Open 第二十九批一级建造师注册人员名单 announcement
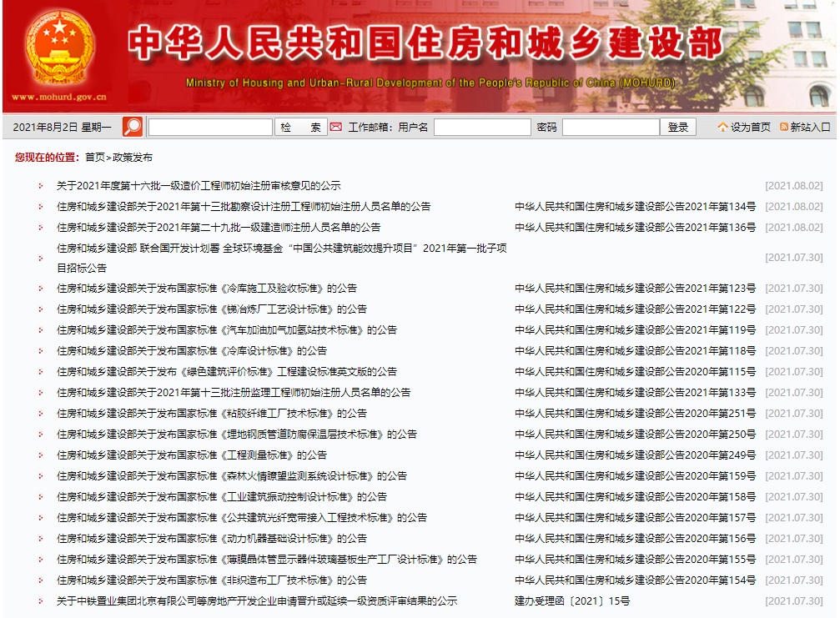Viewport: 840px width, 618px height. [x=219, y=228]
